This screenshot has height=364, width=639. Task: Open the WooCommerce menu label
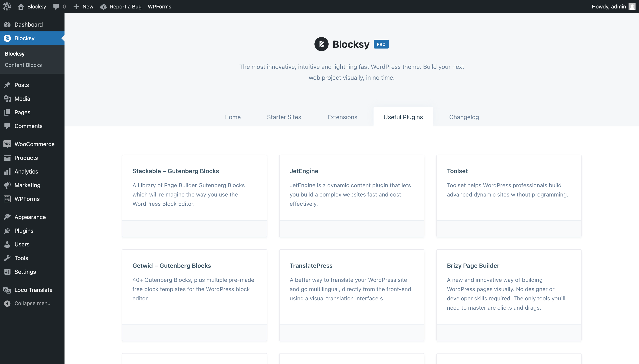pyautogui.click(x=34, y=144)
